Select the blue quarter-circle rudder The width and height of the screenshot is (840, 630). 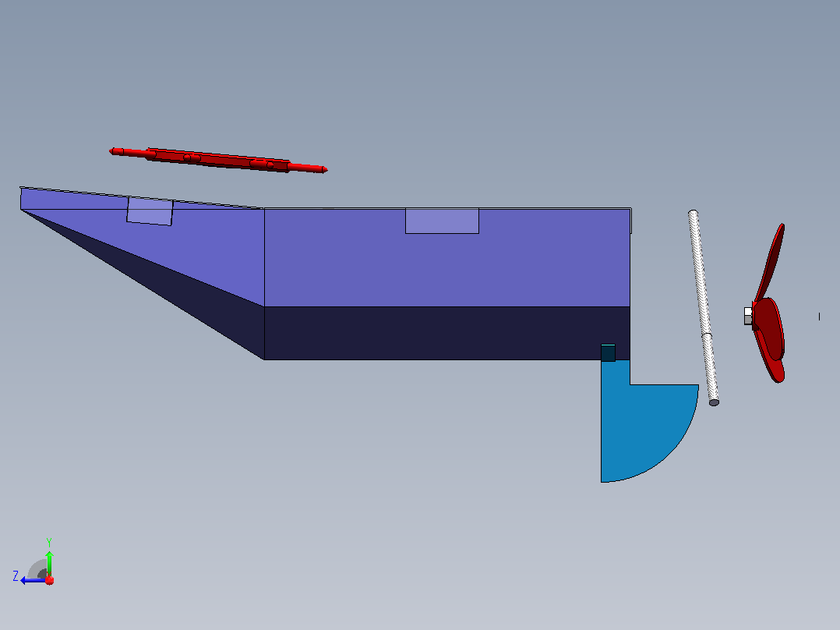pyautogui.click(x=643, y=429)
